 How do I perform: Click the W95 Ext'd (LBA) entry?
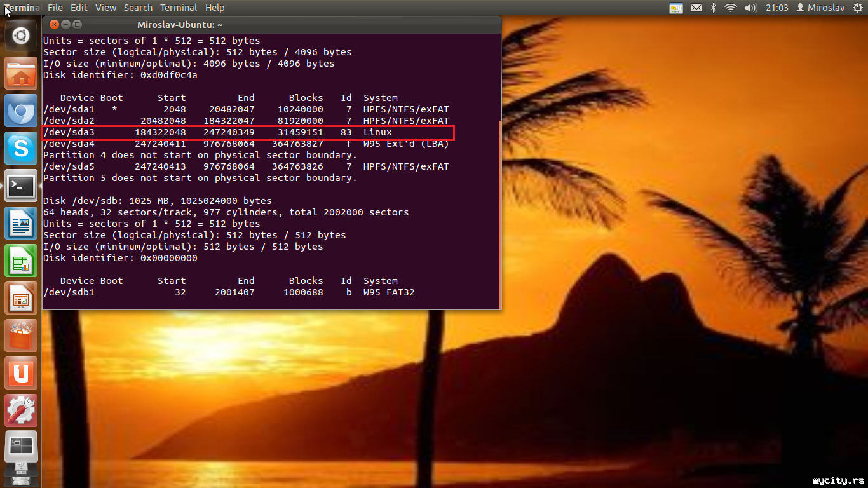click(406, 144)
